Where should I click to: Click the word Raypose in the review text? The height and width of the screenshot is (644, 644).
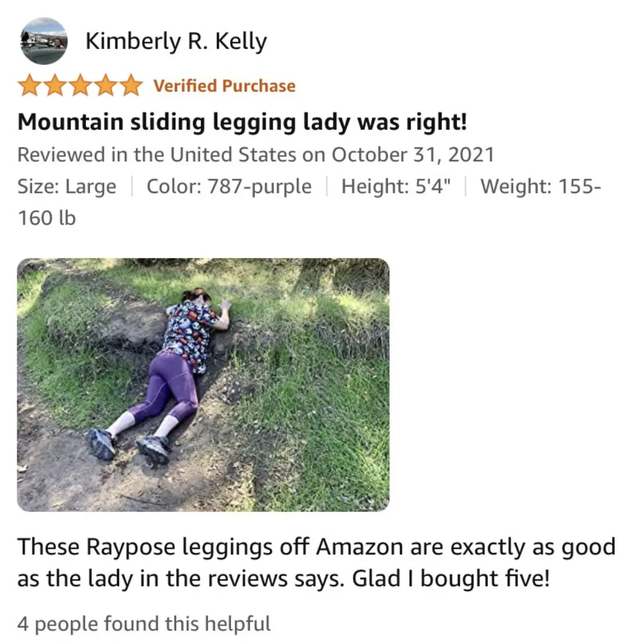pyautogui.click(x=130, y=547)
